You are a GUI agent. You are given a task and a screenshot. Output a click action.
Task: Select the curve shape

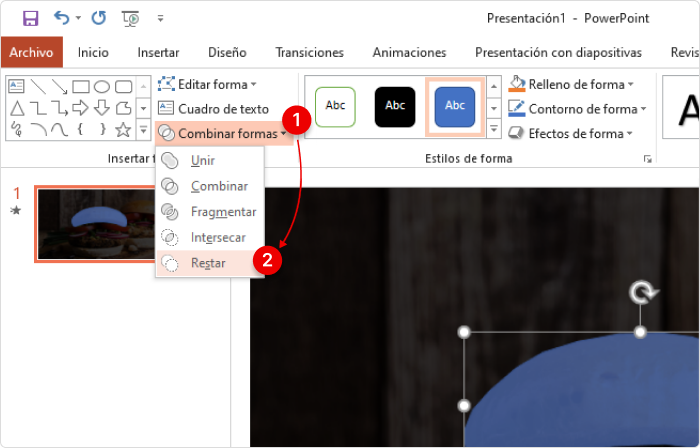point(59,129)
